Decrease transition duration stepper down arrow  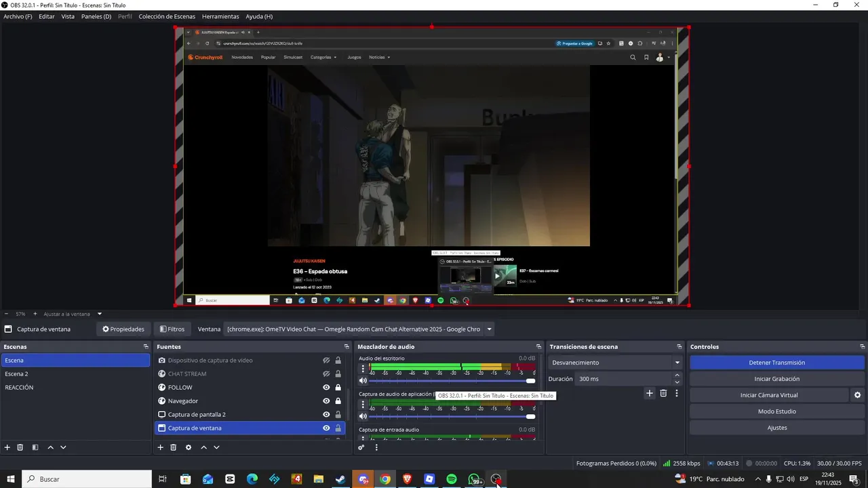(677, 382)
